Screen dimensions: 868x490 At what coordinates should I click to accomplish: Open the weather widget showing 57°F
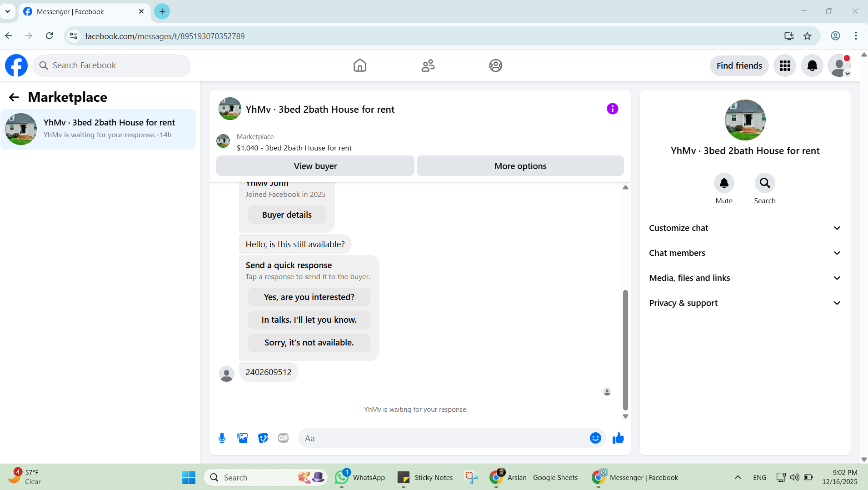point(25,477)
